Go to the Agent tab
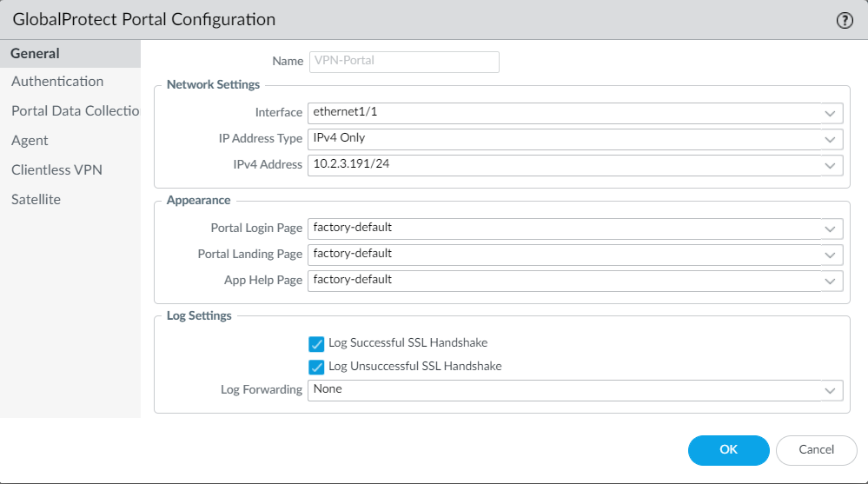 click(x=30, y=141)
